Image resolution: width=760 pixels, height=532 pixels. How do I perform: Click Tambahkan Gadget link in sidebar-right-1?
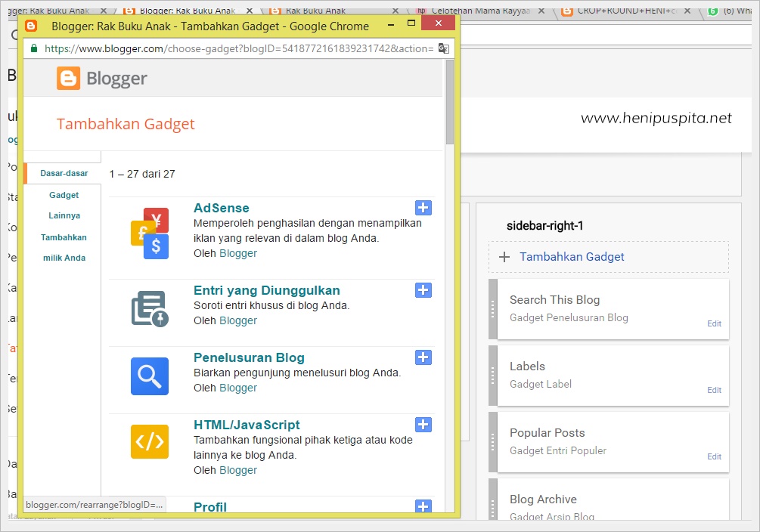click(572, 257)
